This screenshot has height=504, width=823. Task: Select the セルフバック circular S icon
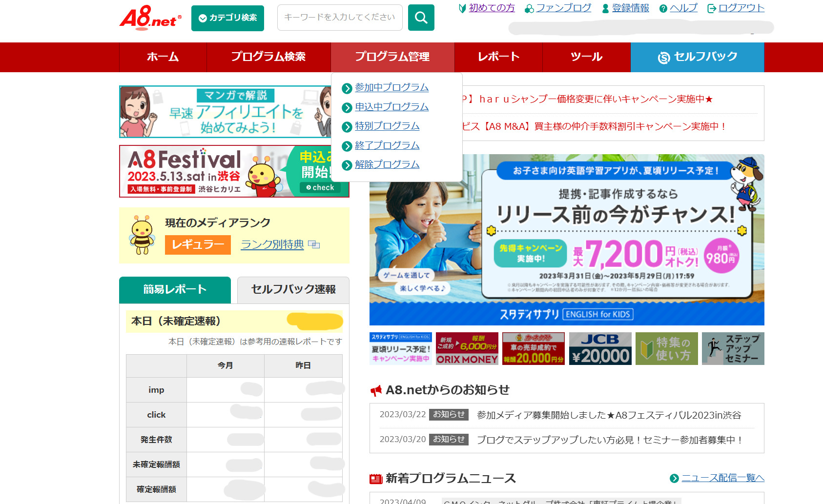pos(663,57)
